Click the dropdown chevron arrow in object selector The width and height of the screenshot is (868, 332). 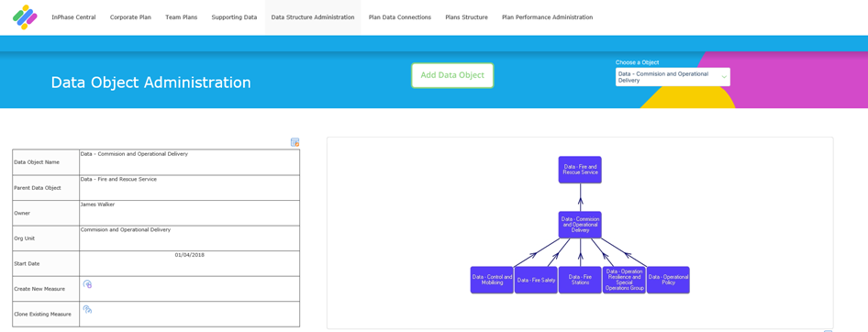[x=724, y=77]
